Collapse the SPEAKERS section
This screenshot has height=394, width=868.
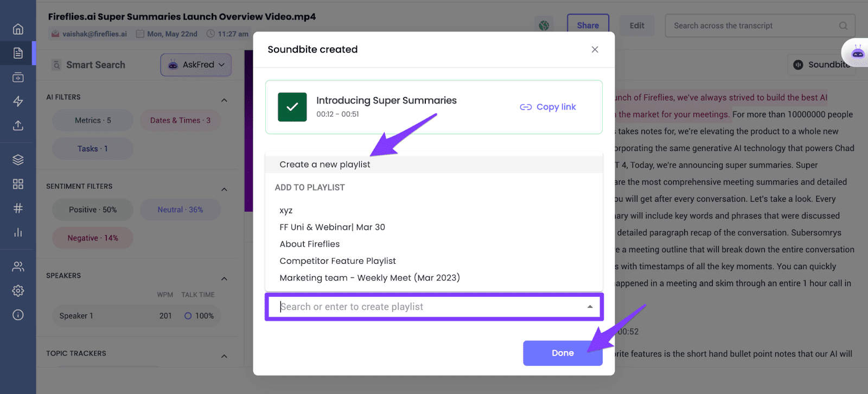point(224,278)
